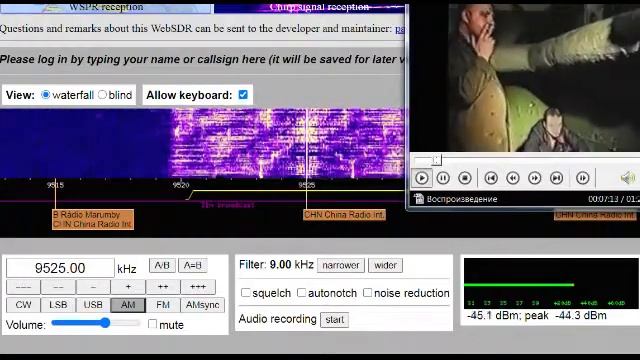The width and height of the screenshot is (640, 360).
Task: Click the A=B button
Action: [x=193, y=266]
